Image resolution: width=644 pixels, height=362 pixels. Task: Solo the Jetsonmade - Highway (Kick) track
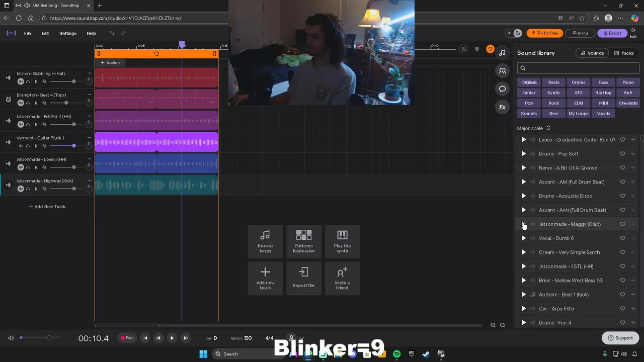coord(28,189)
